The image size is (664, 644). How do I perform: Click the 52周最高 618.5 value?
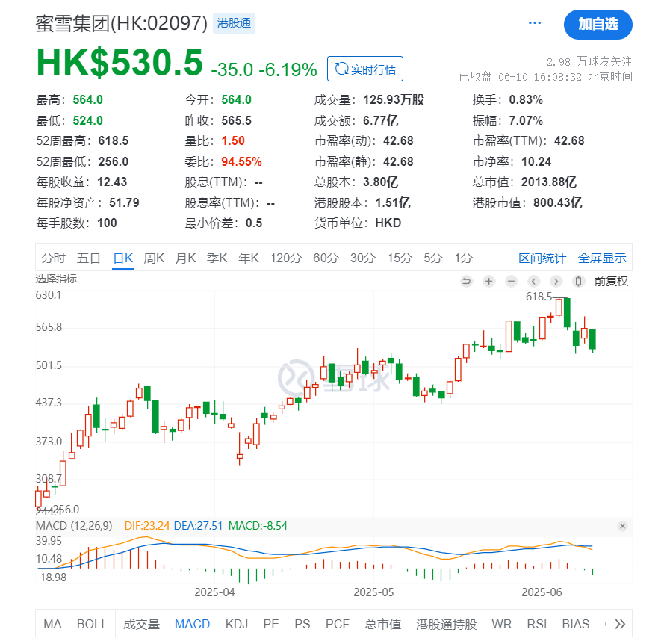pyautogui.click(x=113, y=141)
